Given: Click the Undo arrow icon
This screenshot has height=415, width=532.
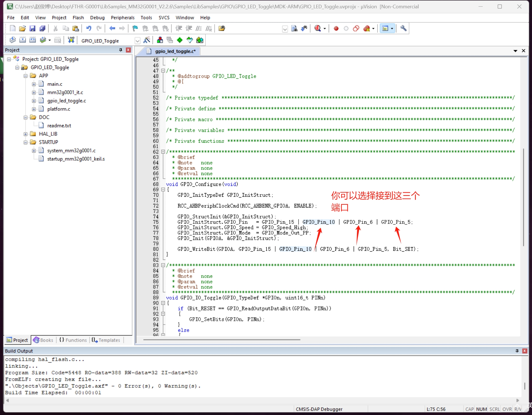Looking at the screenshot, I should pos(89,29).
